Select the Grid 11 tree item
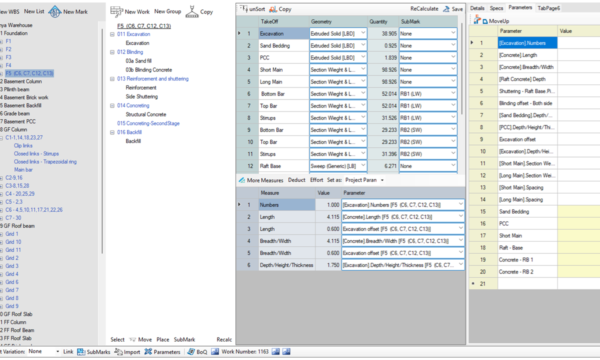The height and width of the screenshot is (360, 600). (x=13, y=250)
